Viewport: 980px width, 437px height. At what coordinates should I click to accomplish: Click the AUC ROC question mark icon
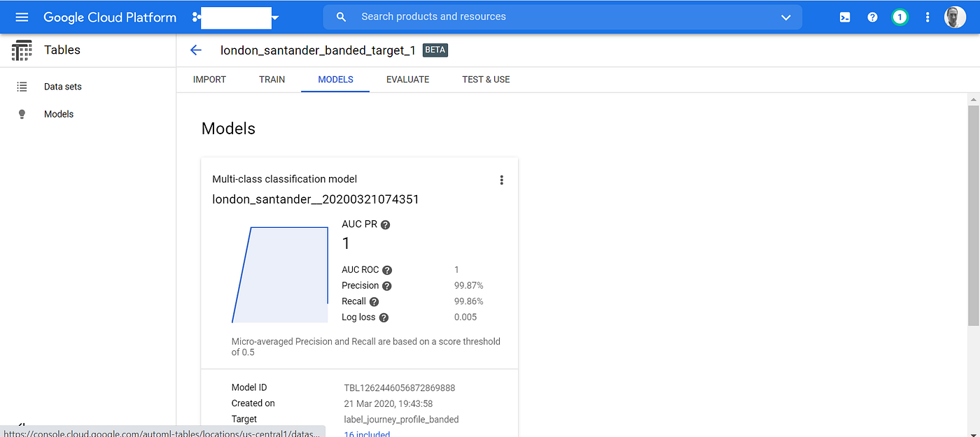click(386, 269)
